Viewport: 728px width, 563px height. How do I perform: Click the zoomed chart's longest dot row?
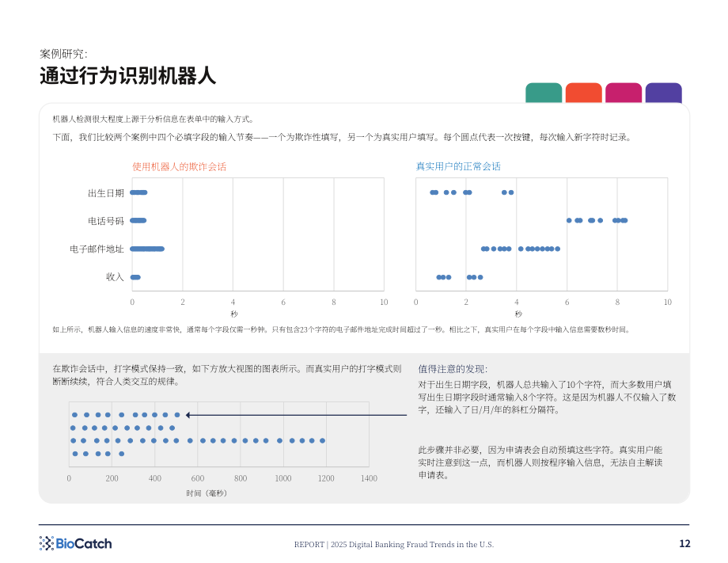click(x=198, y=440)
